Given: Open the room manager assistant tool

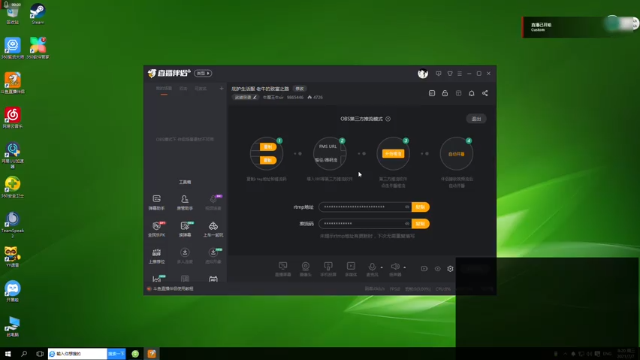Looking at the screenshot, I should pyautogui.click(x=184, y=202).
